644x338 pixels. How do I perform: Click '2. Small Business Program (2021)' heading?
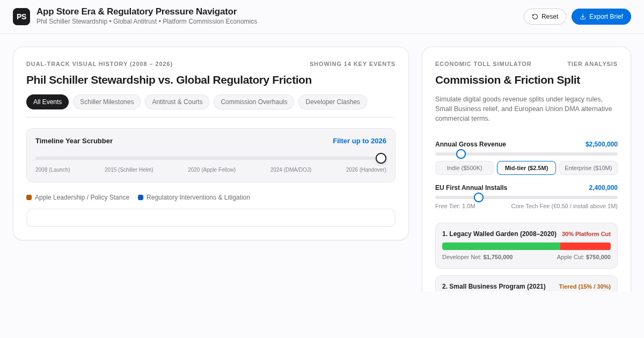click(494, 286)
